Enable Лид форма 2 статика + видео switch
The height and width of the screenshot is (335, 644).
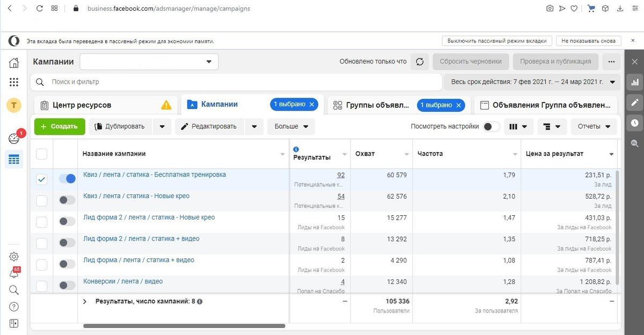(x=67, y=243)
